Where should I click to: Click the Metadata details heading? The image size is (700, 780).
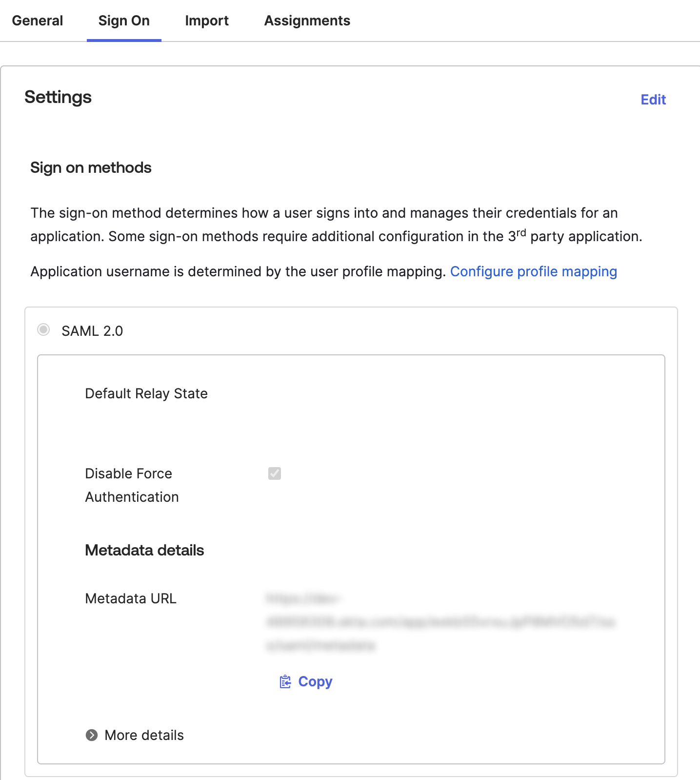click(144, 550)
